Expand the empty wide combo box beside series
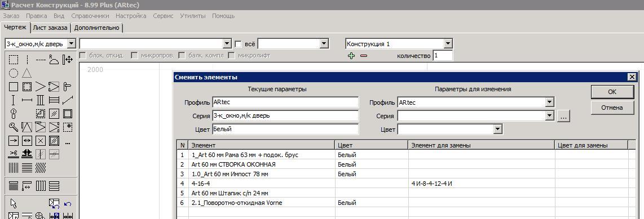This screenshot has width=644, height=219. tap(227, 43)
